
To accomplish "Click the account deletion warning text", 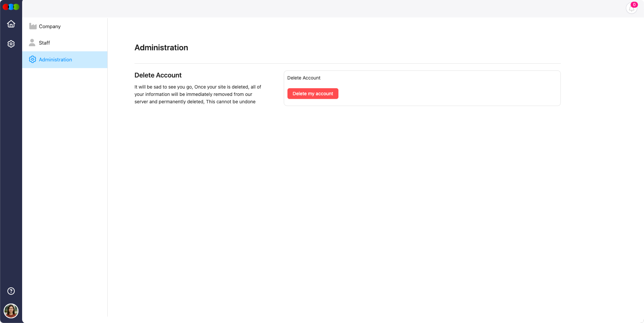I will coord(198,94).
